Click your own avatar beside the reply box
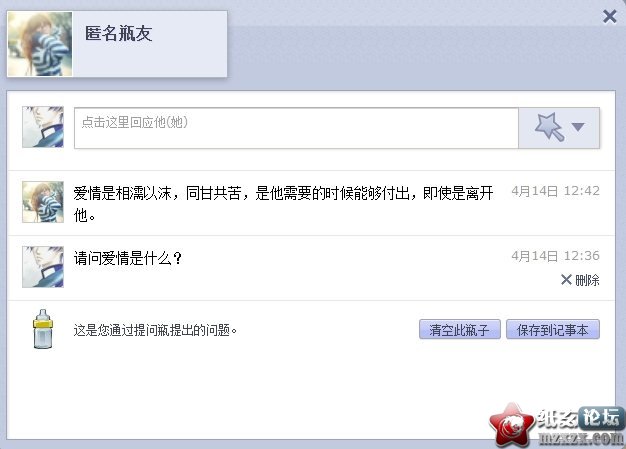This screenshot has width=626, height=449. coord(43,127)
